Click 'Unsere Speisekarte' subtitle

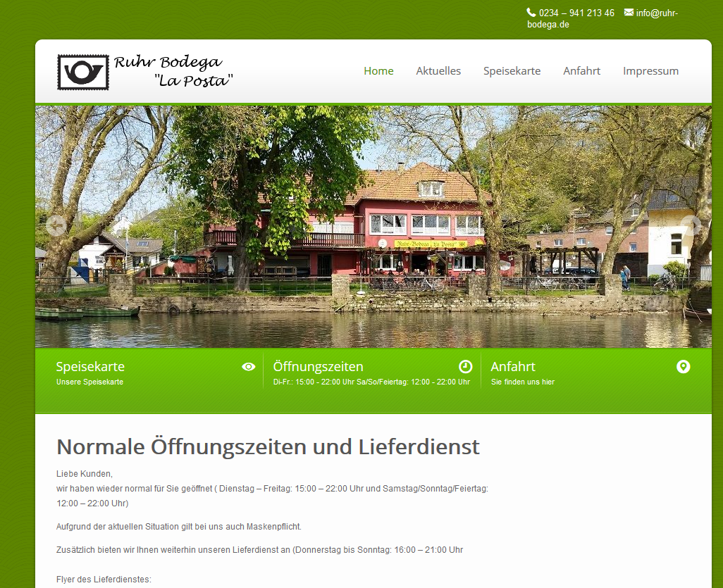pyautogui.click(x=90, y=382)
